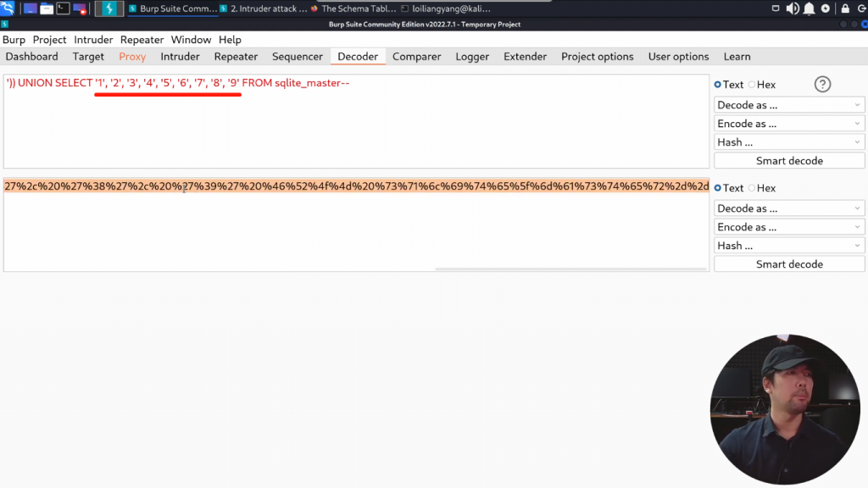Expand second box's Hash dropdown
This screenshot has height=488, width=868.
tap(789, 246)
